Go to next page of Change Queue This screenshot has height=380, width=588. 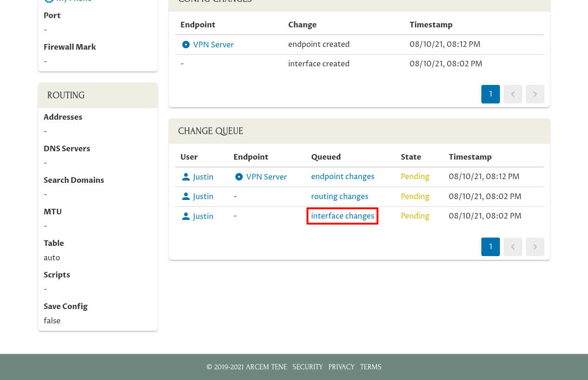(535, 247)
